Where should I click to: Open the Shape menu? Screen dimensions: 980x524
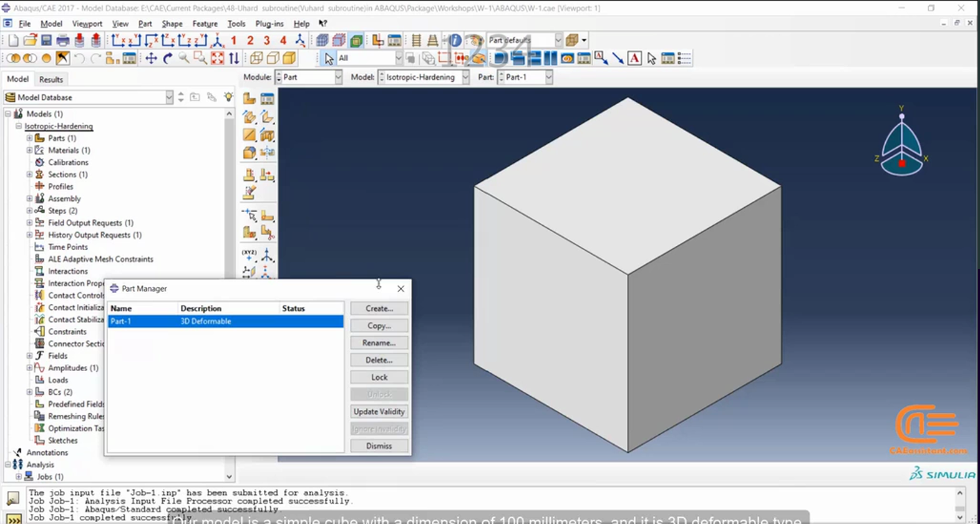[x=172, y=24]
